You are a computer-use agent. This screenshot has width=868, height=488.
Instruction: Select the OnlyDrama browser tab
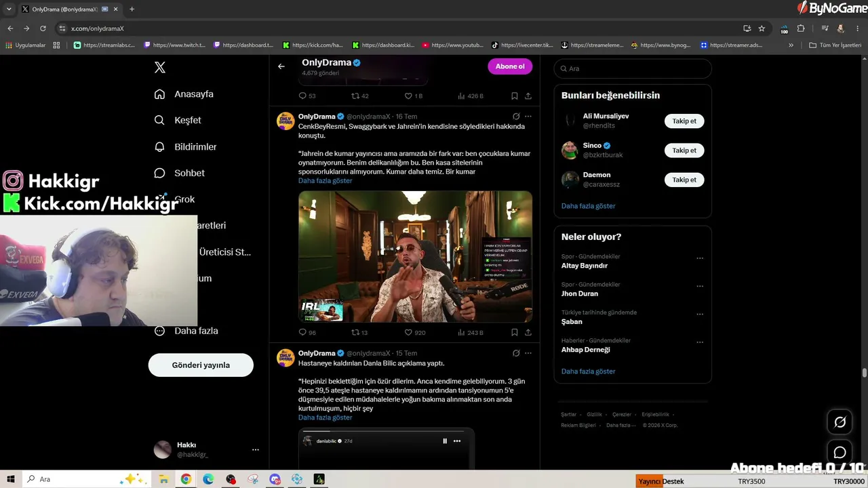69,9
